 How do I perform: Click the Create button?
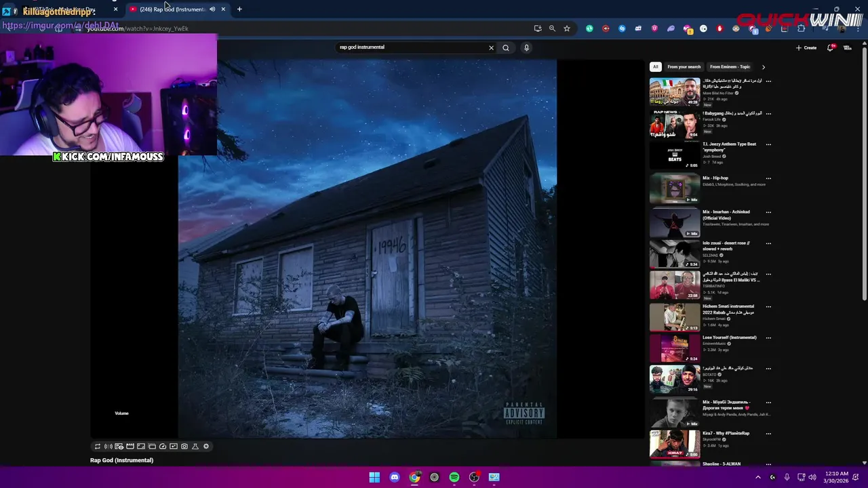(x=806, y=47)
